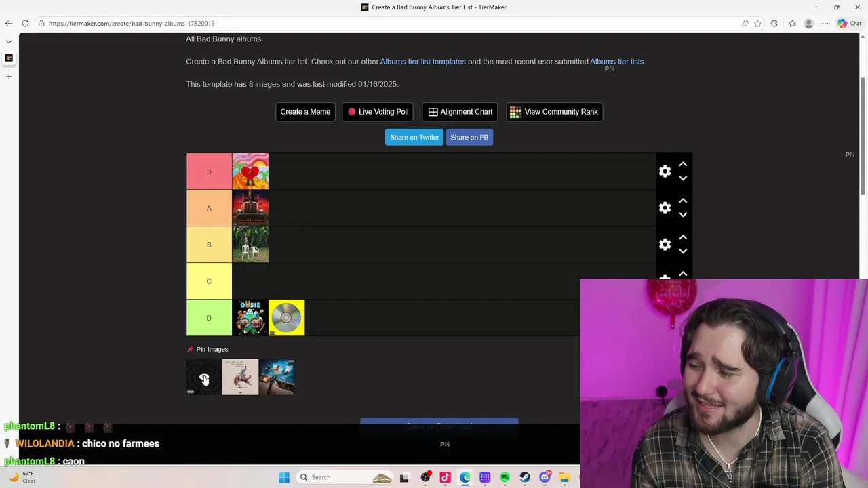Click the Create a Meme button
The width and height of the screenshot is (868, 488).
[x=305, y=112]
